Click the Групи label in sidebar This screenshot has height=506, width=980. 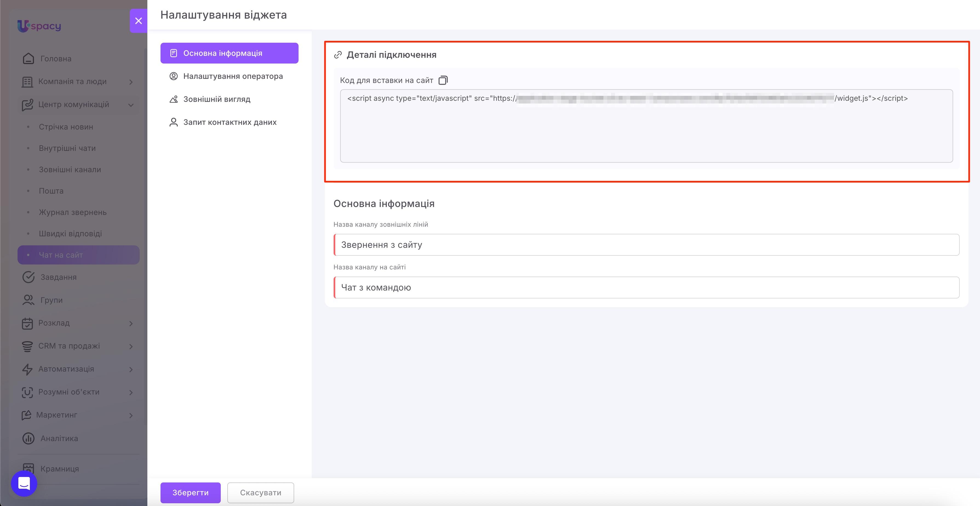coord(52,300)
